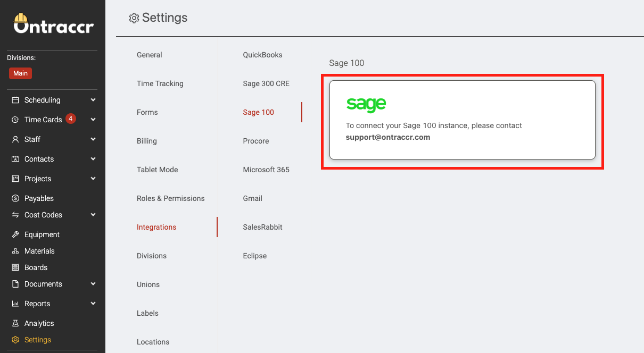Click the Projects board icon

[15, 179]
